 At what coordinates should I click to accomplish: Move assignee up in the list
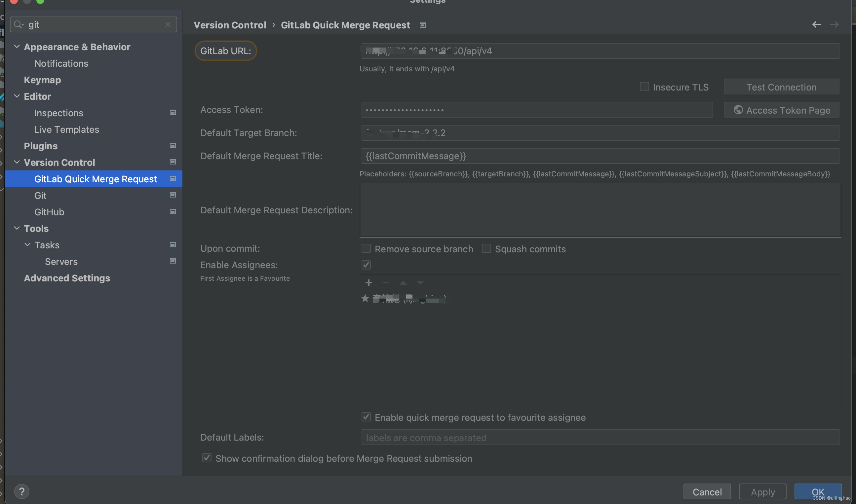click(x=403, y=283)
